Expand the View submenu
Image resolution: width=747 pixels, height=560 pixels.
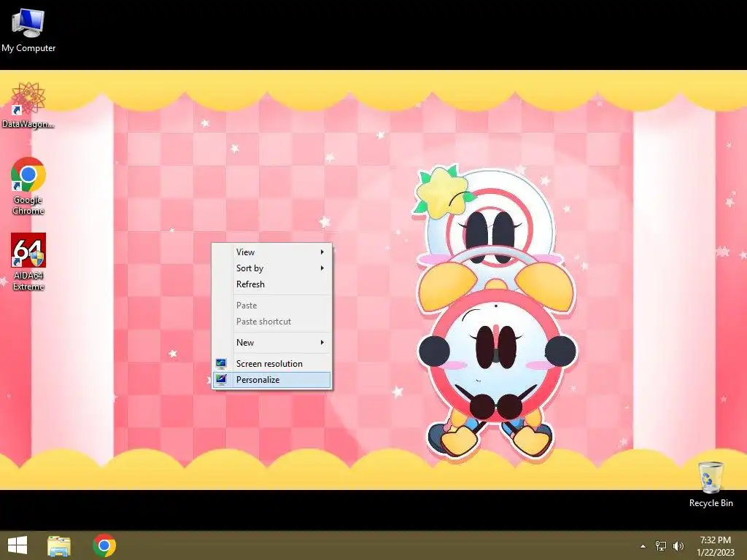tap(271, 252)
